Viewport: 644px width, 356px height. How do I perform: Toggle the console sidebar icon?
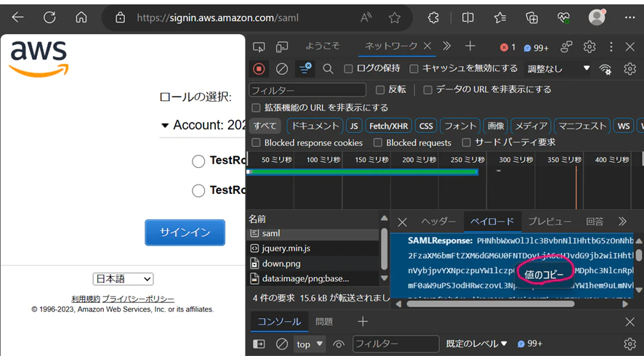tap(259, 344)
